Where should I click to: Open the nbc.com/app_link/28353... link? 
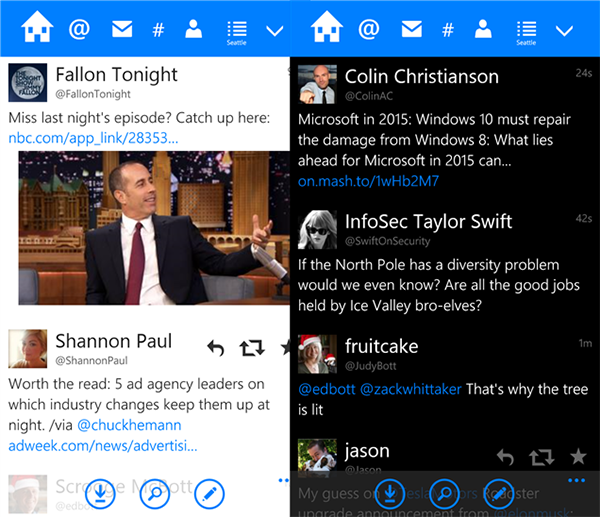93,138
